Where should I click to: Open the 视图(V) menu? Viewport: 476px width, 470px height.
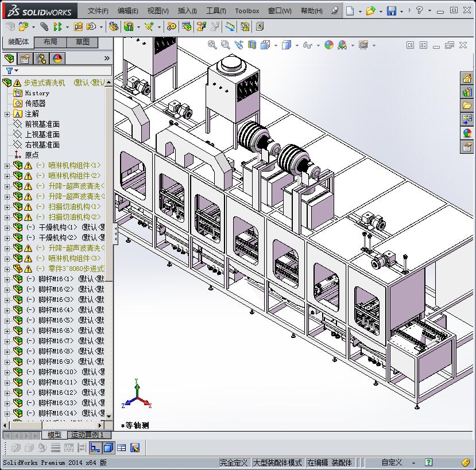[x=158, y=11]
